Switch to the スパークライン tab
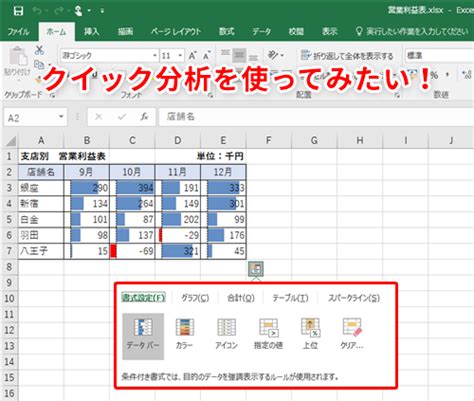The width and height of the screenshot is (474, 401). click(354, 298)
